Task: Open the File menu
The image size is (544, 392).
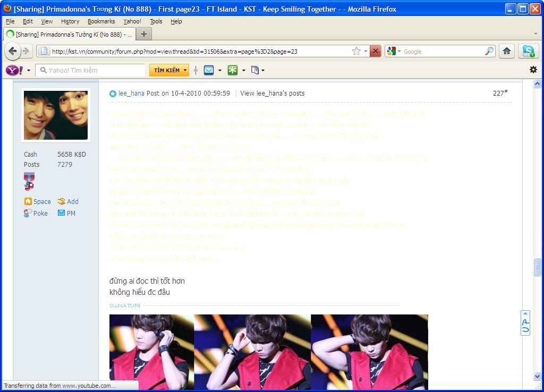Action: (11, 21)
